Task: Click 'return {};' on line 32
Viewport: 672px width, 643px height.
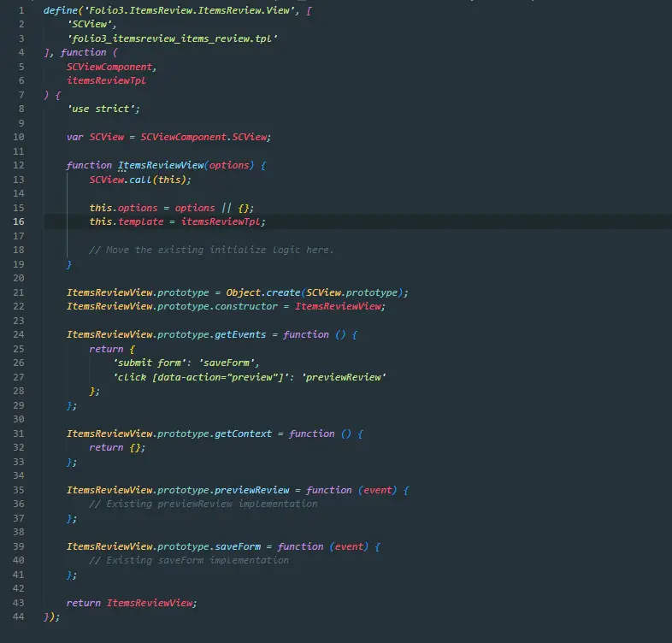Action: (x=117, y=447)
